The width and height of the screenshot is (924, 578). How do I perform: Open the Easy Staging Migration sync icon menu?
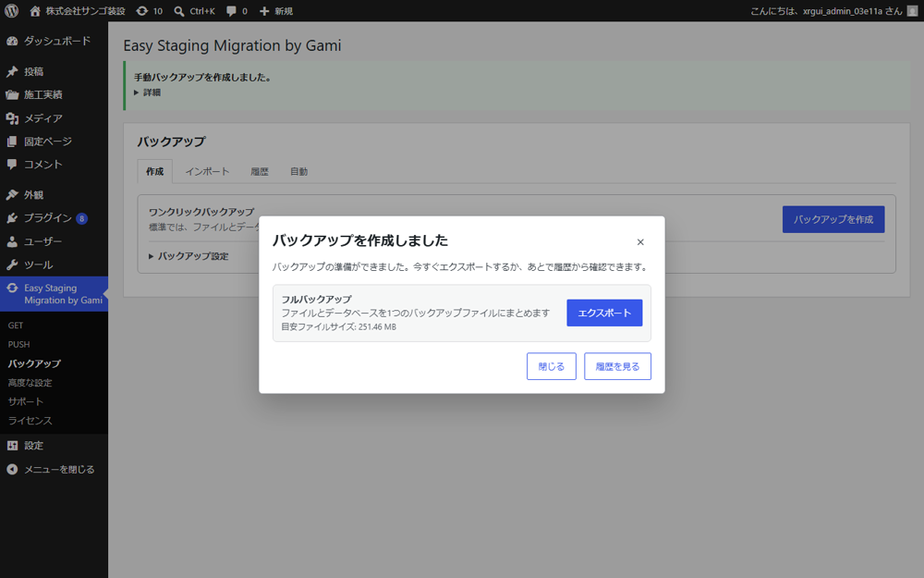click(12, 288)
